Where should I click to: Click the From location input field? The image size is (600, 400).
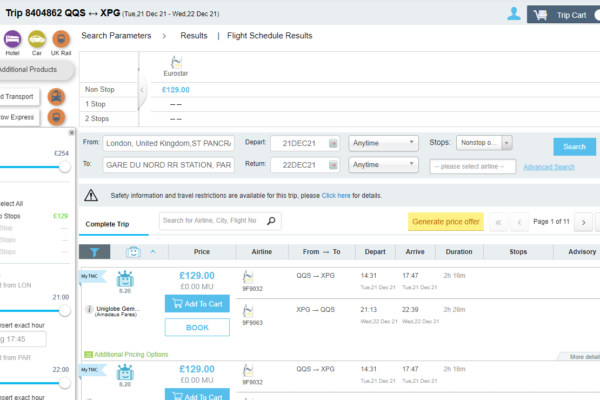[x=168, y=143]
